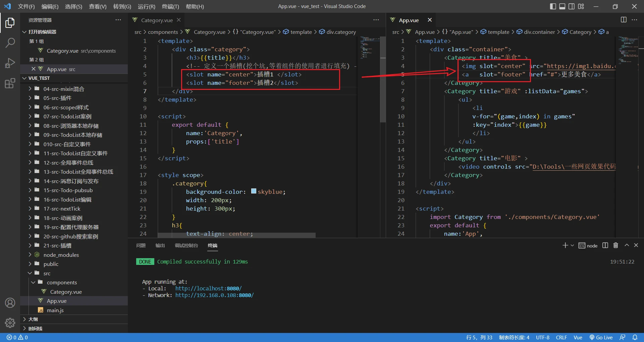Expand the 21-src-插槽 folder
Viewport: 644px width, 342px height.
click(57, 245)
